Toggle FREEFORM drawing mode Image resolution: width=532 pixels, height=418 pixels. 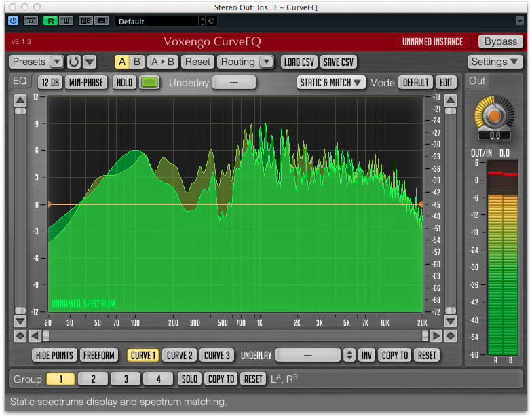click(99, 356)
